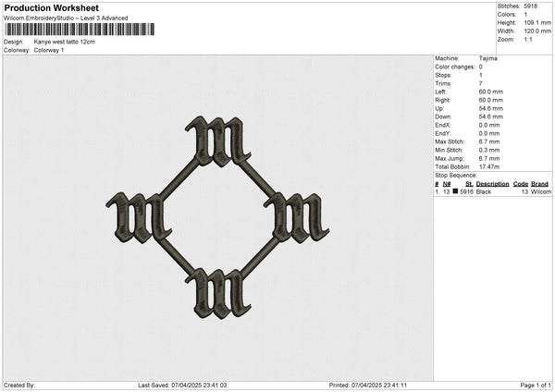555x392 pixels.
Task: Click the Zoom value 1:1
Action: pyautogui.click(x=528, y=39)
